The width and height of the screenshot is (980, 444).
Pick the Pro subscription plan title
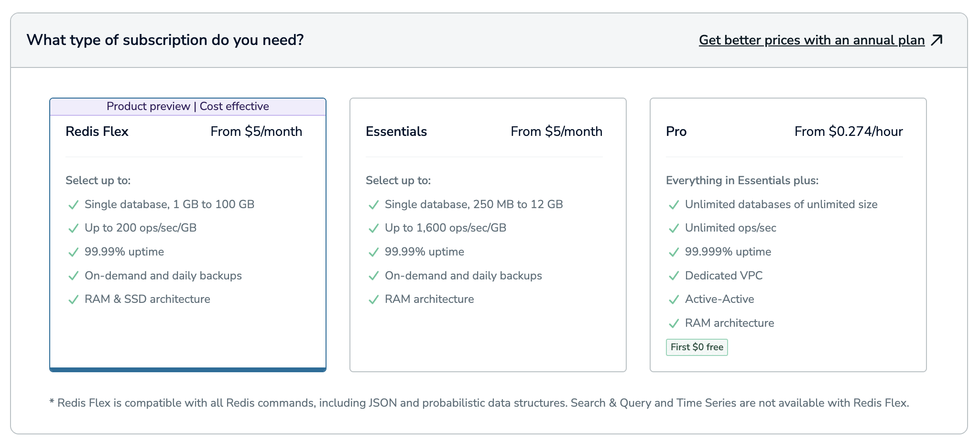[x=676, y=132]
